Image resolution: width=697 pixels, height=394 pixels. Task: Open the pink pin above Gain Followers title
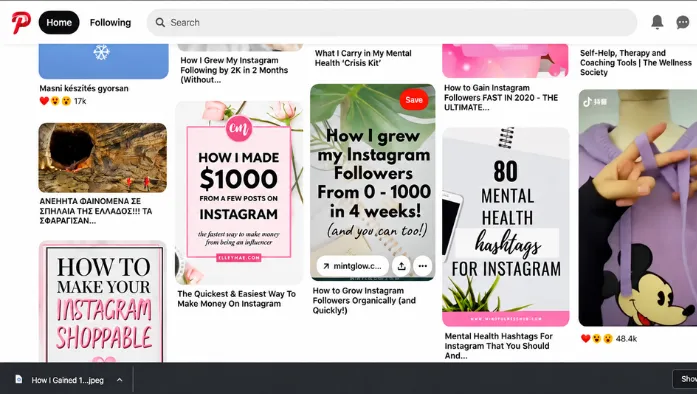point(505,61)
